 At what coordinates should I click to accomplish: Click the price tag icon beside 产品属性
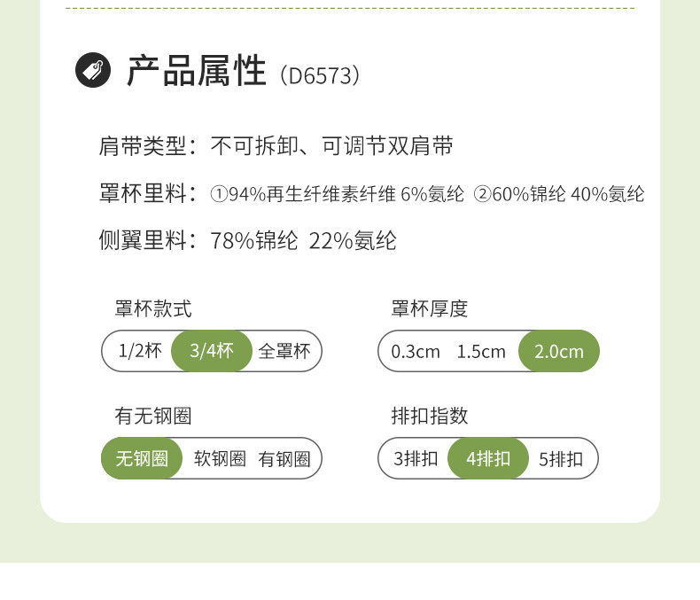(x=93, y=71)
